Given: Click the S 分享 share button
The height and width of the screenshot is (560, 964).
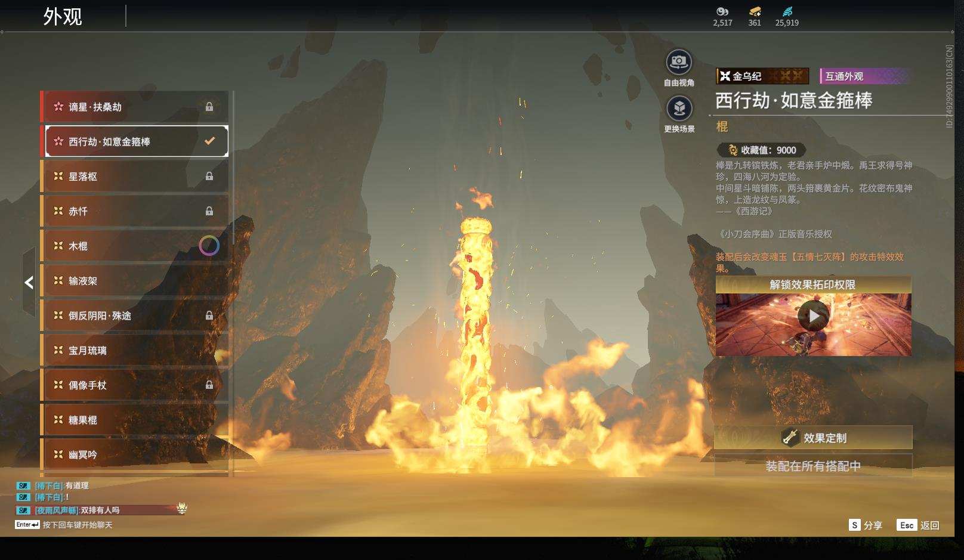Looking at the screenshot, I should click(x=866, y=525).
